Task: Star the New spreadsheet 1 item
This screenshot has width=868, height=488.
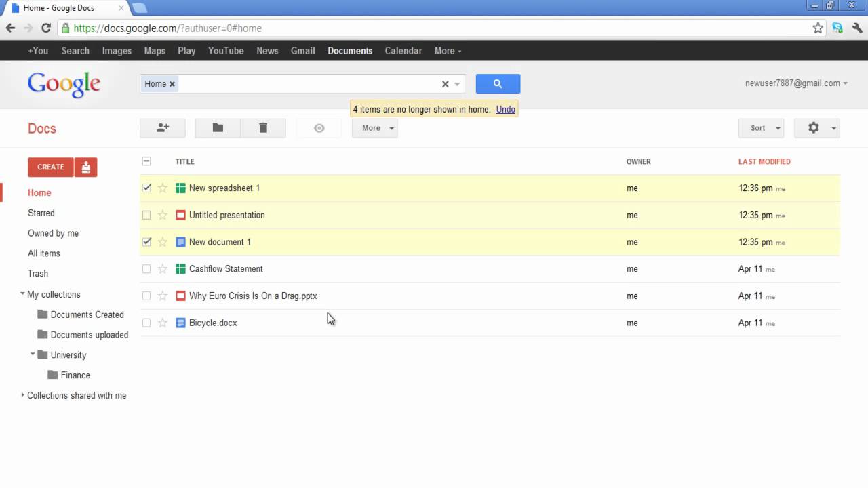Action: [x=163, y=188]
